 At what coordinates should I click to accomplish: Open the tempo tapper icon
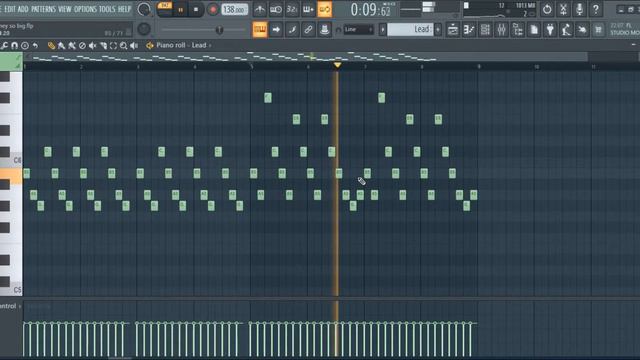pos(566,29)
